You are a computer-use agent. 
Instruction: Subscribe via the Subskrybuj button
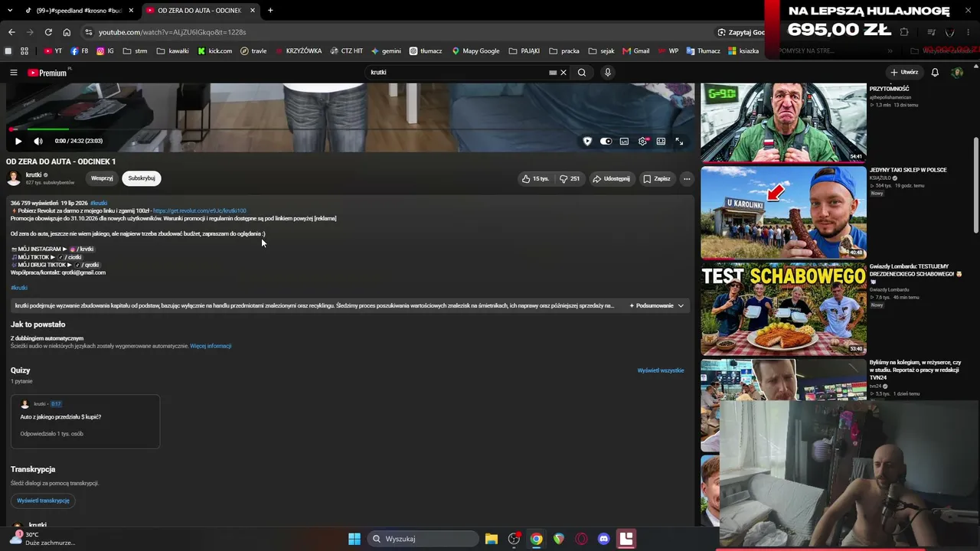142,178
